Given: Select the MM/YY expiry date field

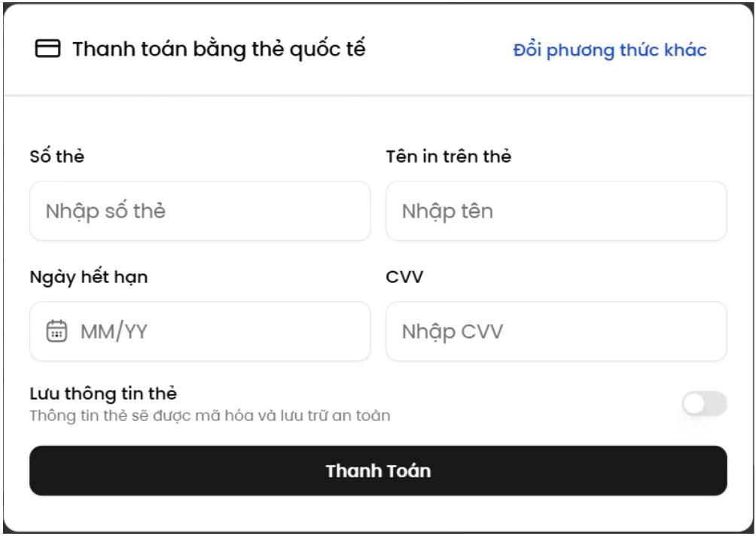Looking at the screenshot, I should [200, 331].
